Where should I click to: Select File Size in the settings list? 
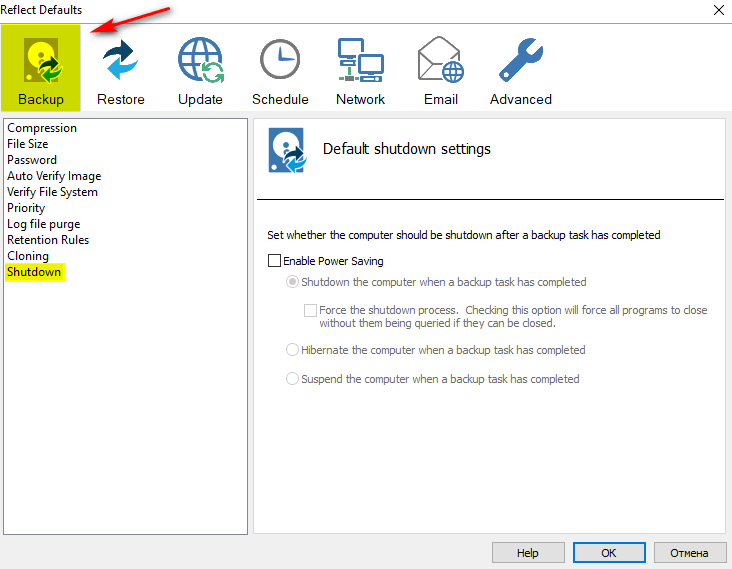(x=28, y=144)
